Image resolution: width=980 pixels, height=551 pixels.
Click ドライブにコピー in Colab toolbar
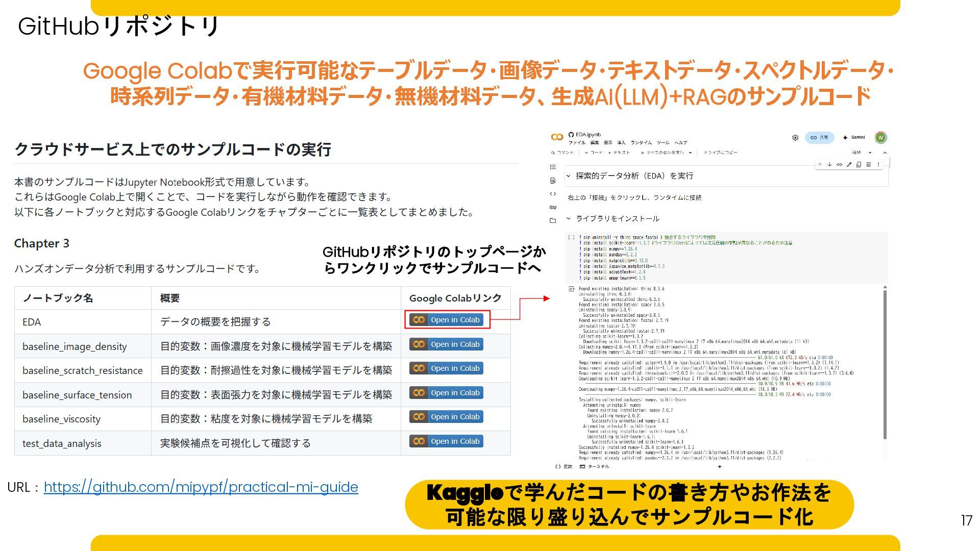pos(720,153)
